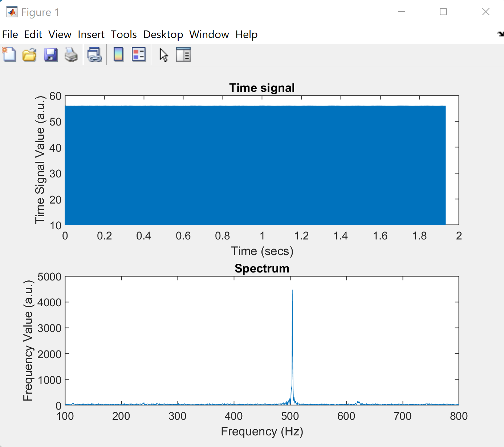504x447 pixels.
Task: Expand the View menu
Action: coord(60,34)
